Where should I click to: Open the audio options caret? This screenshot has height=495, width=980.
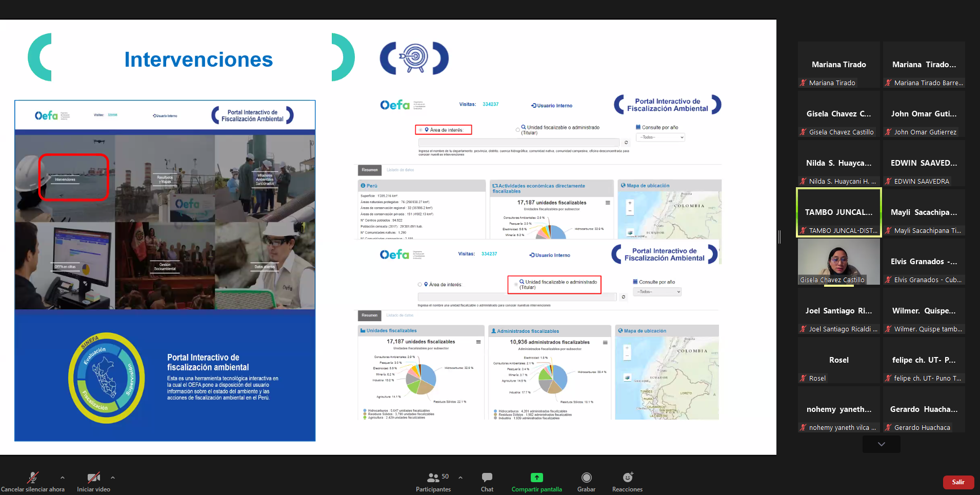click(x=63, y=478)
